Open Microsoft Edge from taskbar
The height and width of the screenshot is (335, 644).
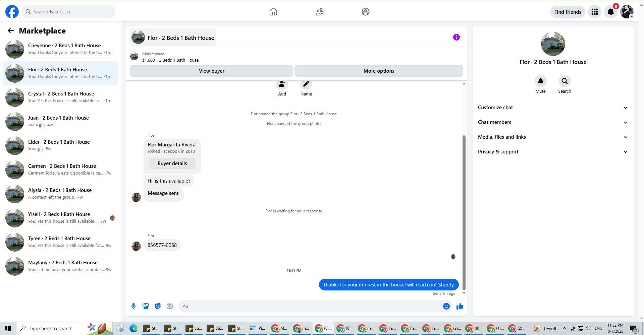click(x=133, y=328)
